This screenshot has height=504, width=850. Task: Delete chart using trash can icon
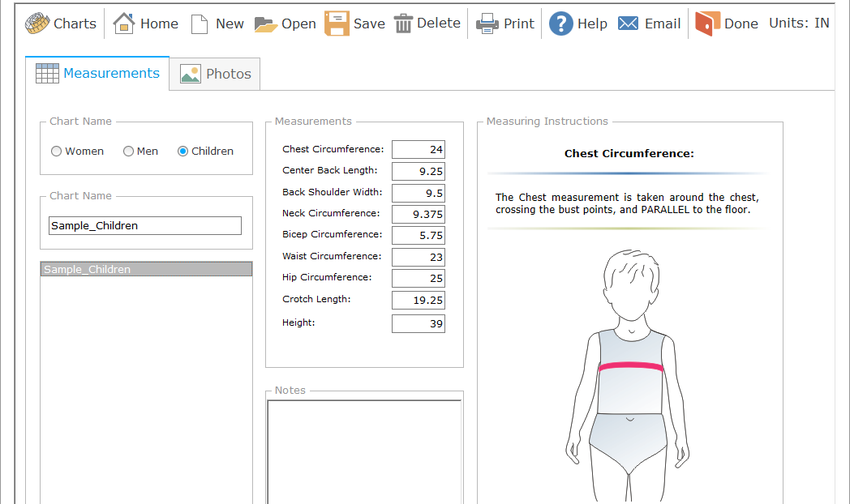pos(403,23)
